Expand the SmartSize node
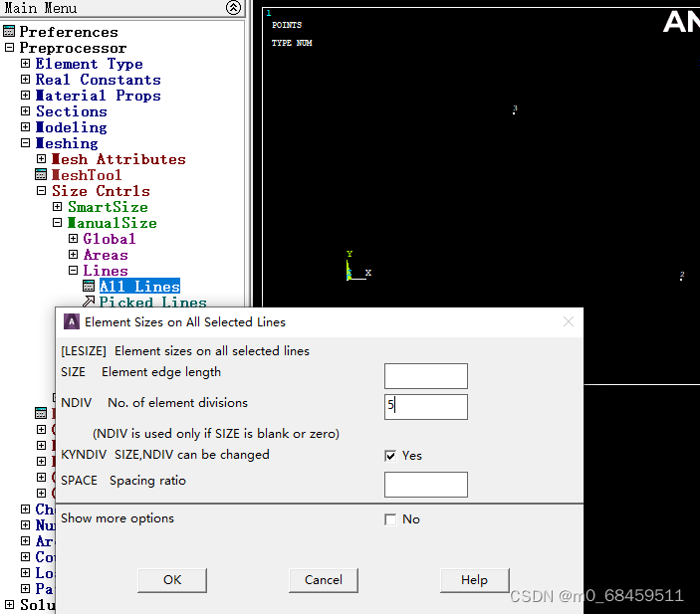 point(57,206)
